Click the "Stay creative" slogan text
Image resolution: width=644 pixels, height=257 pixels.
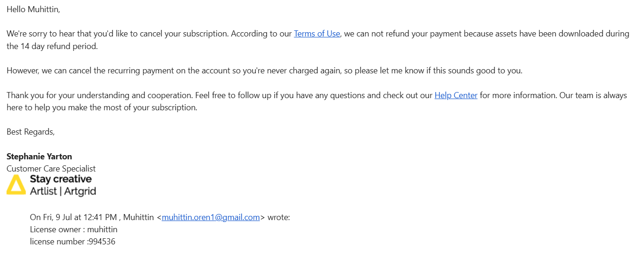pos(61,179)
